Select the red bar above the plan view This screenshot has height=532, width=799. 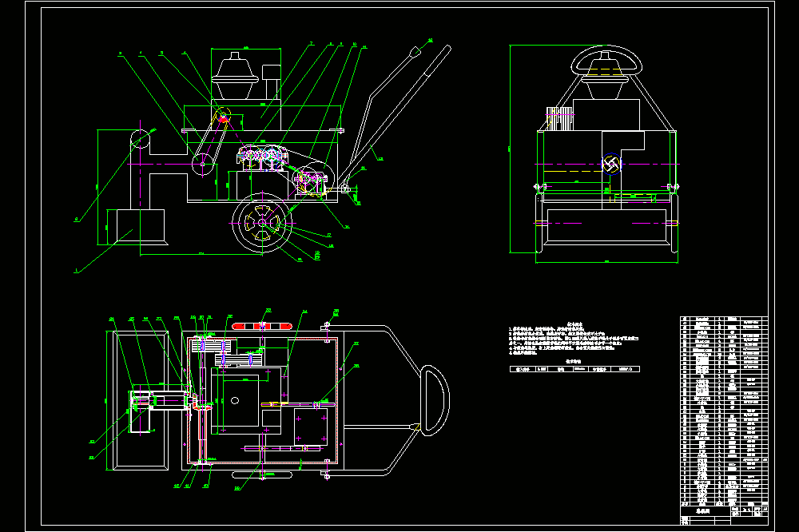(x=262, y=326)
